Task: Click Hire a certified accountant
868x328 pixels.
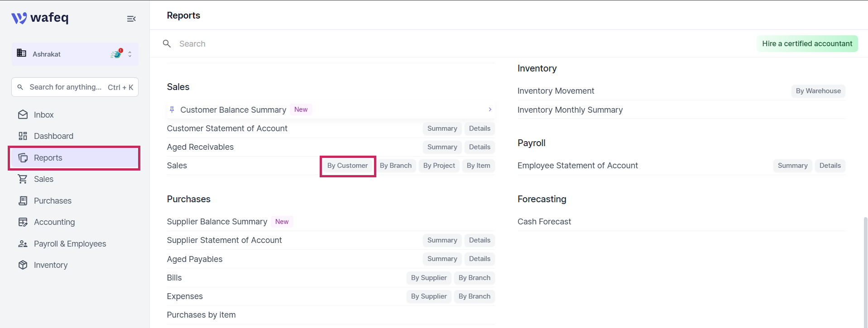Action: [807, 43]
